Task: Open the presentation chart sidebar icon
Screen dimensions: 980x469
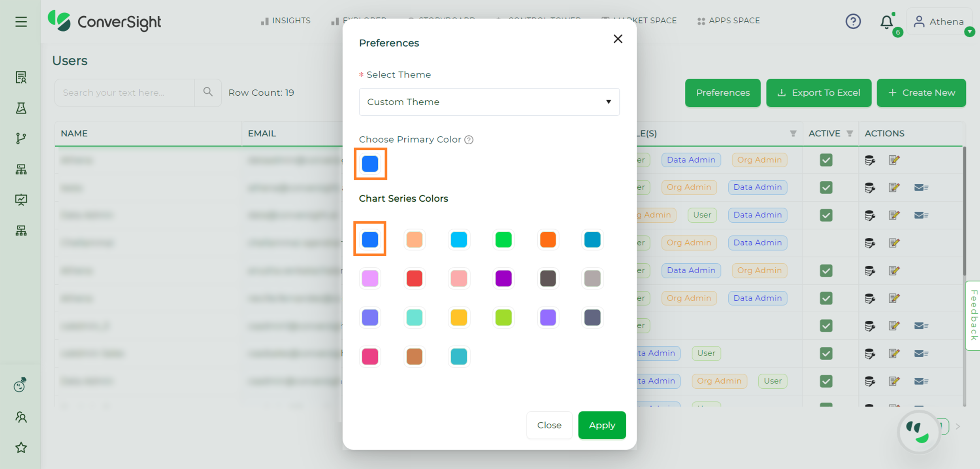Action: [x=21, y=200]
